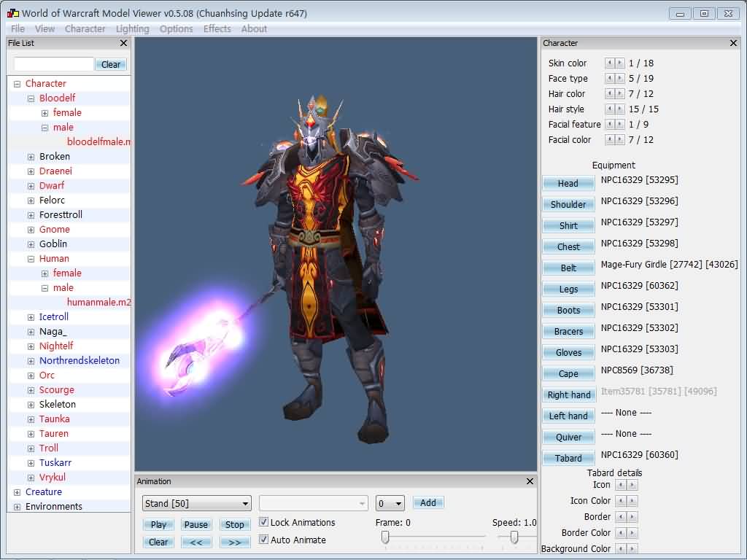Stop the animation
The width and height of the screenshot is (747, 560).
234,524
